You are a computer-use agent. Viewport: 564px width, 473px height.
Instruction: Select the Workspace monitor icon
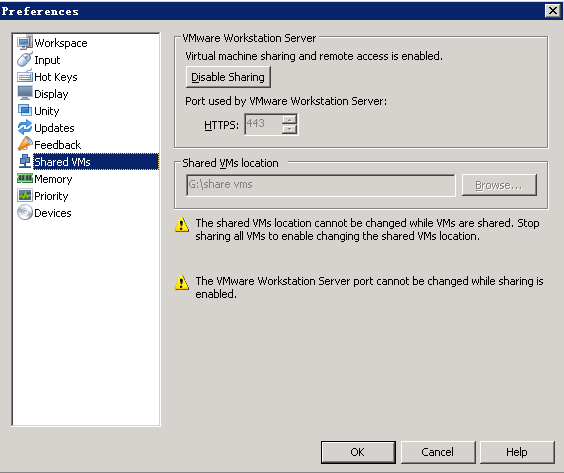pyautogui.click(x=25, y=43)
